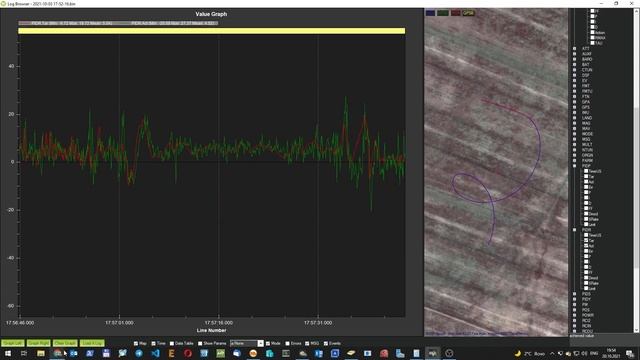This screenshot has height=360, width=640.
Task: Uncheck Tar under the PIDR node
Action: pyautogui.click(x=586, y=240)
